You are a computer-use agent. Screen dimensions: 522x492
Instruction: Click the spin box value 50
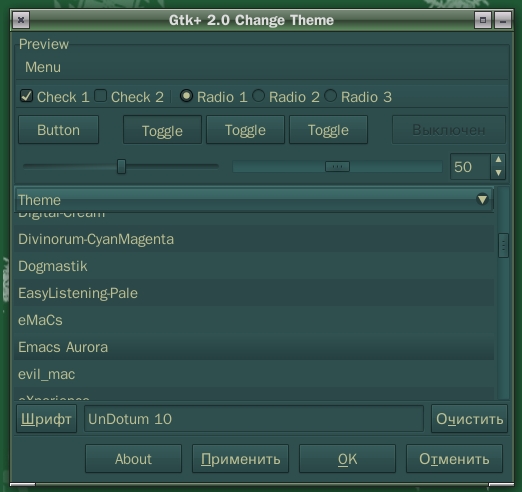pyautogui.click(x=470, y=167)
